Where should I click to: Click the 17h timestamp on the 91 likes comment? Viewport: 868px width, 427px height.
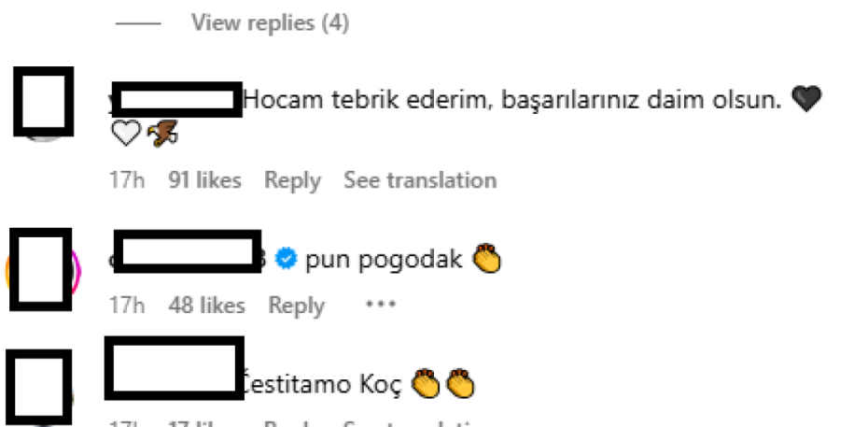(x=127, y=180)
